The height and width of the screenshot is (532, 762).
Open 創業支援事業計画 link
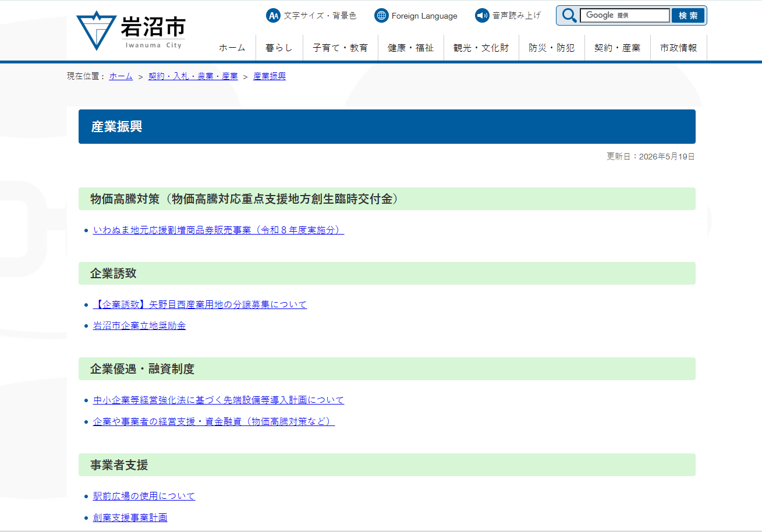130,517
